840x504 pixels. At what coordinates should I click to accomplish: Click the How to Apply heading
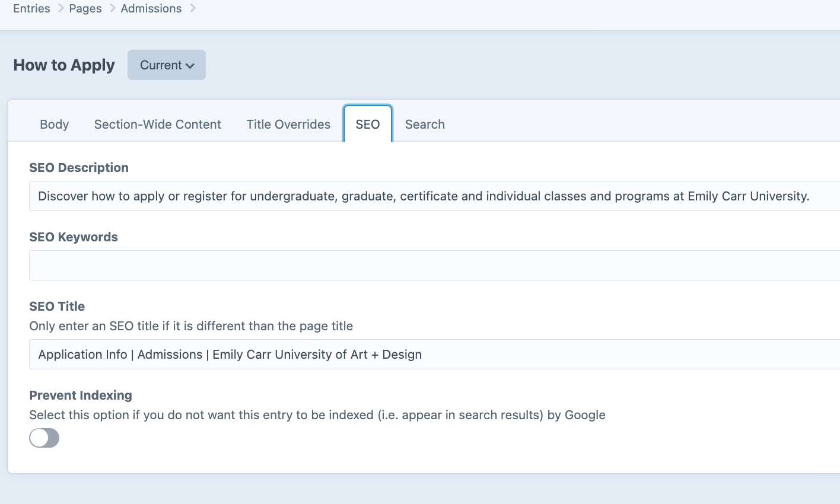(64, 65)
